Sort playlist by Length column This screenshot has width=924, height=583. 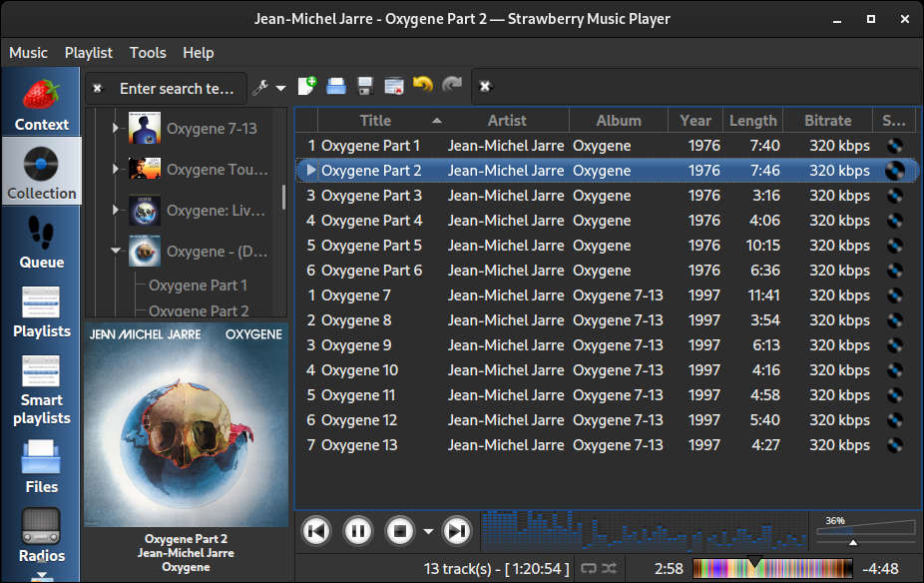pyautogui.click(x=753, y=121)
